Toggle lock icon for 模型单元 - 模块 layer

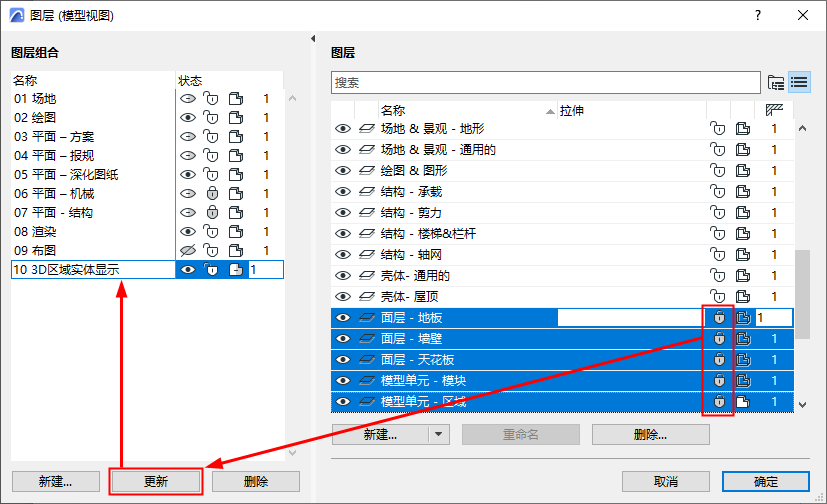[719, 380]
